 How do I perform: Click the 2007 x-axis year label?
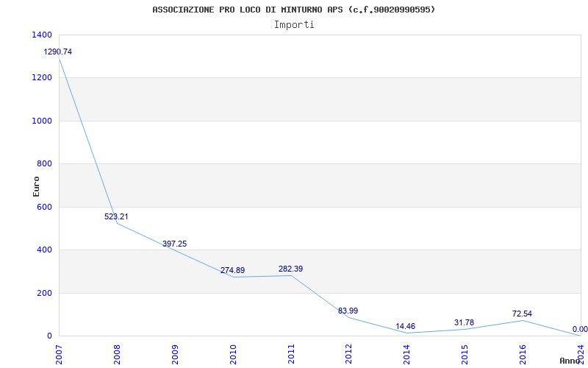tap(59, 355)
